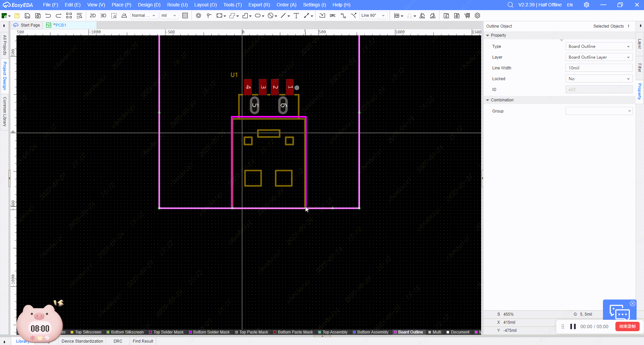The width and height of the screenshot is (644, 345).
Task: Toggle the grid display icon
Action: [x=185, y=15]
